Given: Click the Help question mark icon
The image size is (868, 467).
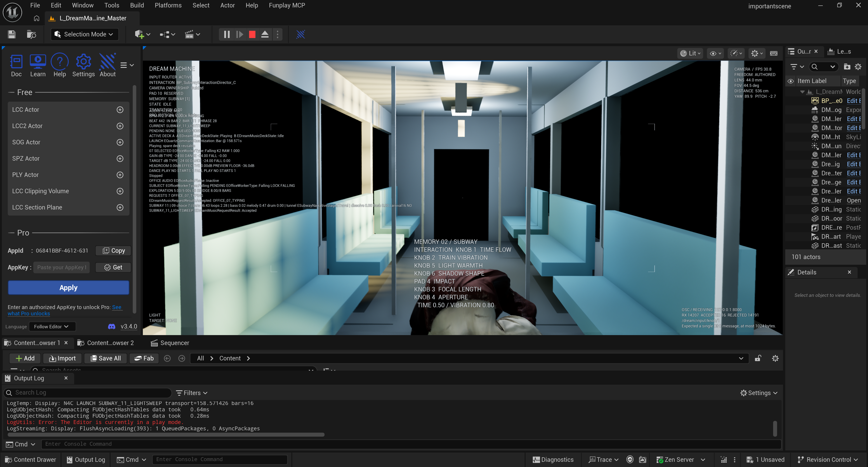Looking at the screenshot, I should point(60,65).
